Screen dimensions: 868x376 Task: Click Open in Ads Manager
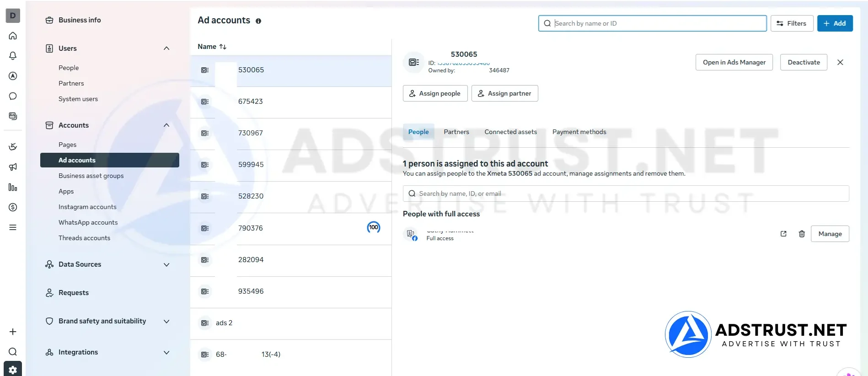(x=734, y=62)
